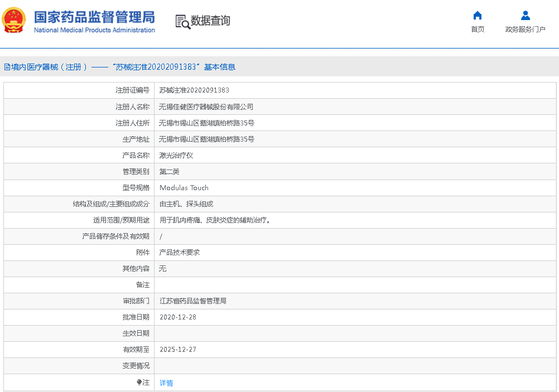
Task: Click product name 激光治疗仪 cell
Action: pos(176,156)
